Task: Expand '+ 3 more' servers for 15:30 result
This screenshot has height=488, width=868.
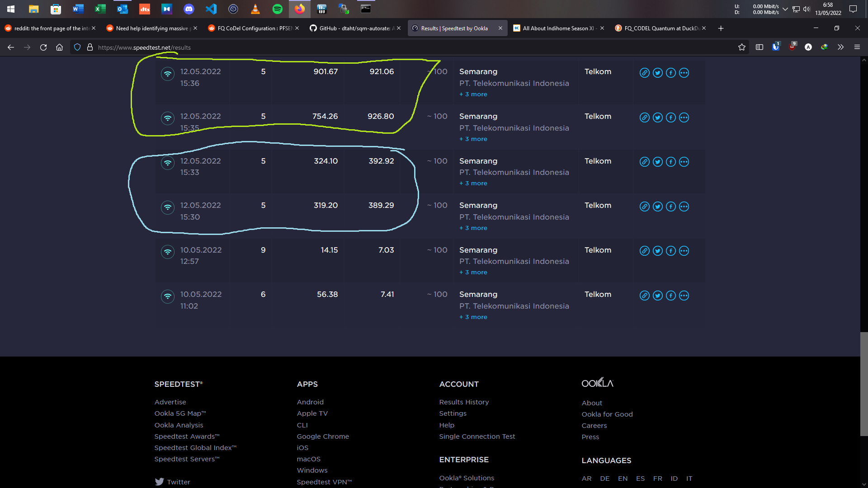Action: point(473,228)
